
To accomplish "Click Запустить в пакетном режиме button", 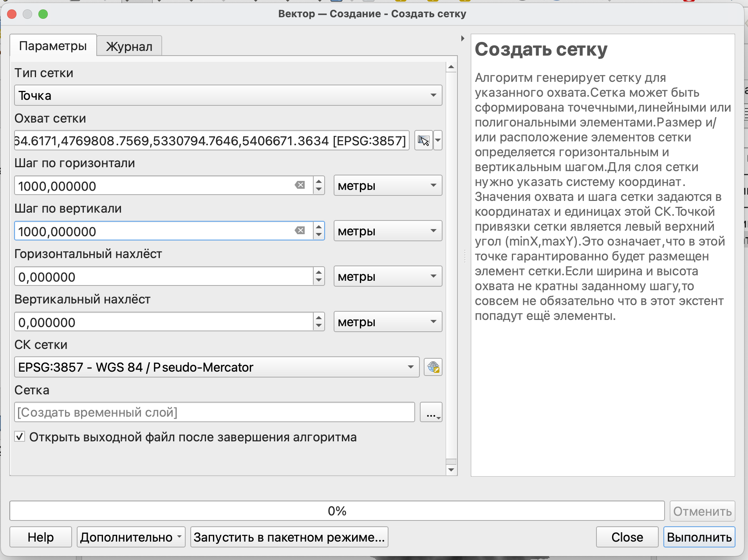I will pyautogui.click(x=289, y=537).
